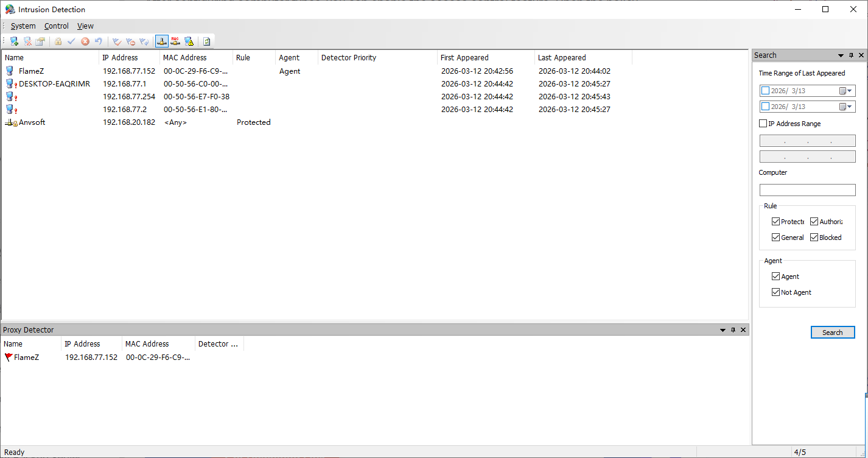Uncheck the Not Agent filter
The height and width of the screenshot is (458, 868).
775,292
